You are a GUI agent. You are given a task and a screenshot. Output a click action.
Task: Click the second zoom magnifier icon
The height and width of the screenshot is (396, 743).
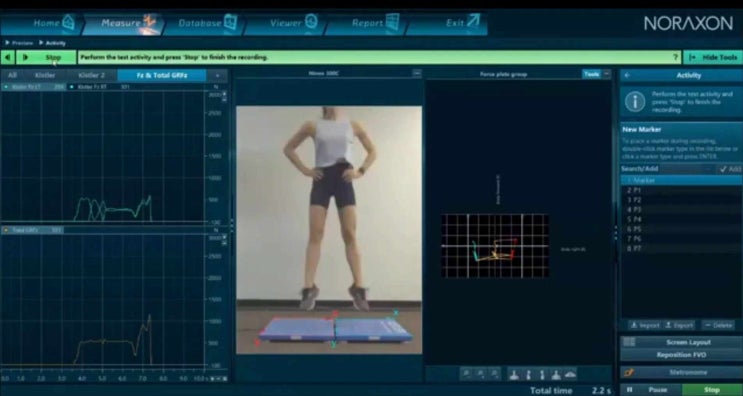(x=480, y=374)
